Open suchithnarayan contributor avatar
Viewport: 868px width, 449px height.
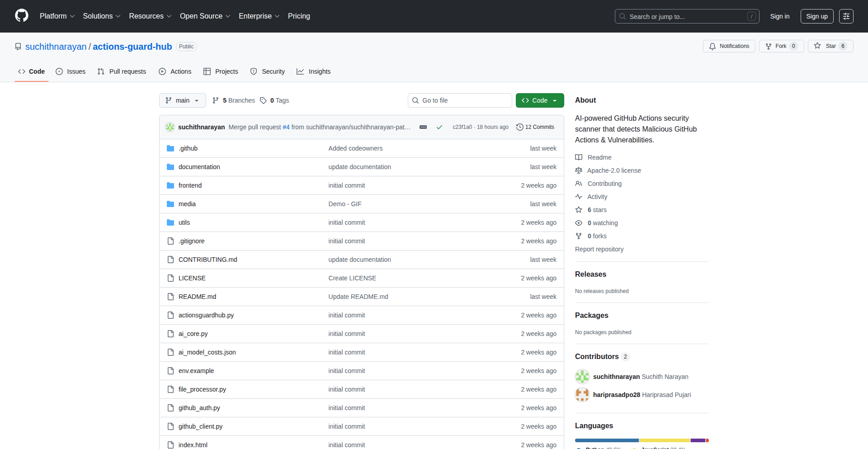tap(582, 377)
